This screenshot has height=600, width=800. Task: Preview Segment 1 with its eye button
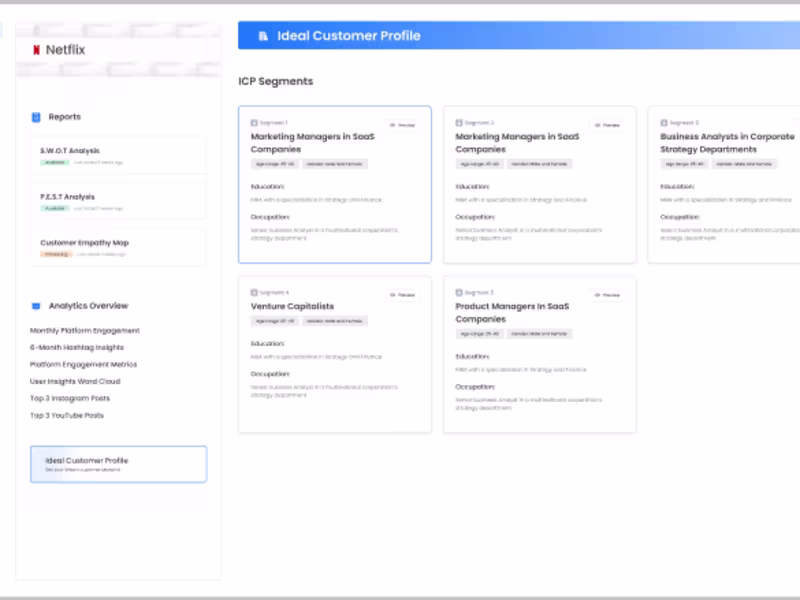(x=403, y=125)
